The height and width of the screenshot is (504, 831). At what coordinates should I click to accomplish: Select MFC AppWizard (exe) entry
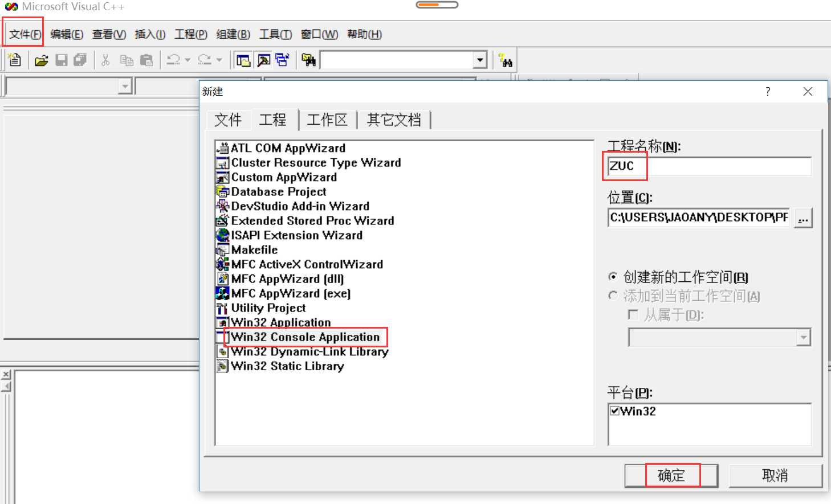tap(284, 293)
